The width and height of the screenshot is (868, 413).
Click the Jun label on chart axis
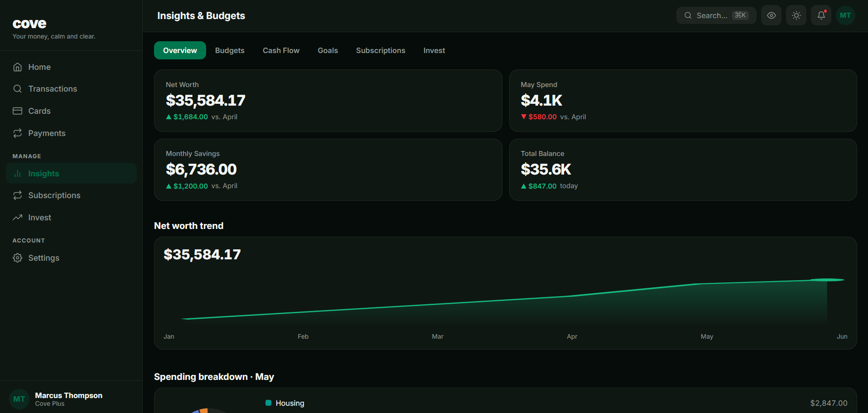[x=842, y=336]
